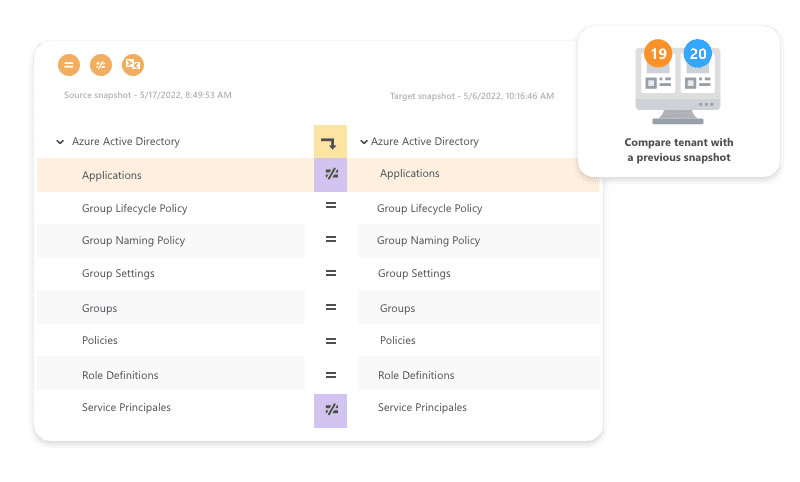The image size is (800, 482).
Task: Select source Role Definitions item
Action: click(120, 375)
